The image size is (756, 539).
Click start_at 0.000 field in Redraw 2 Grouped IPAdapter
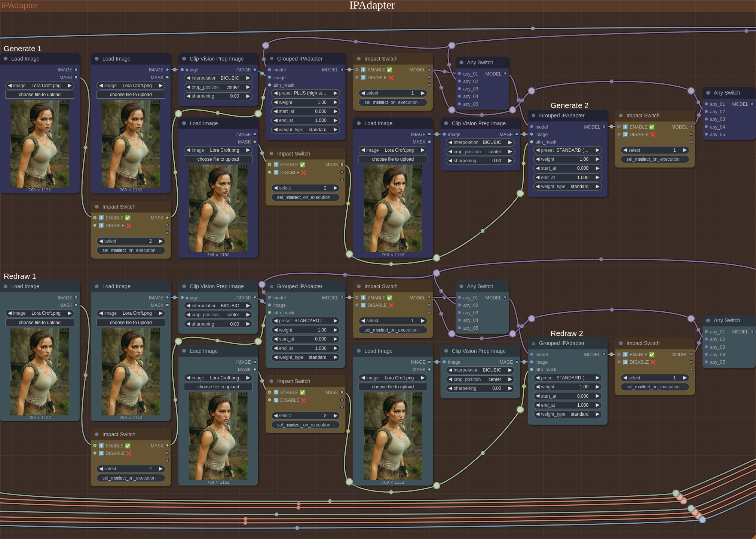pyautogui.click(x=567, y=396)
